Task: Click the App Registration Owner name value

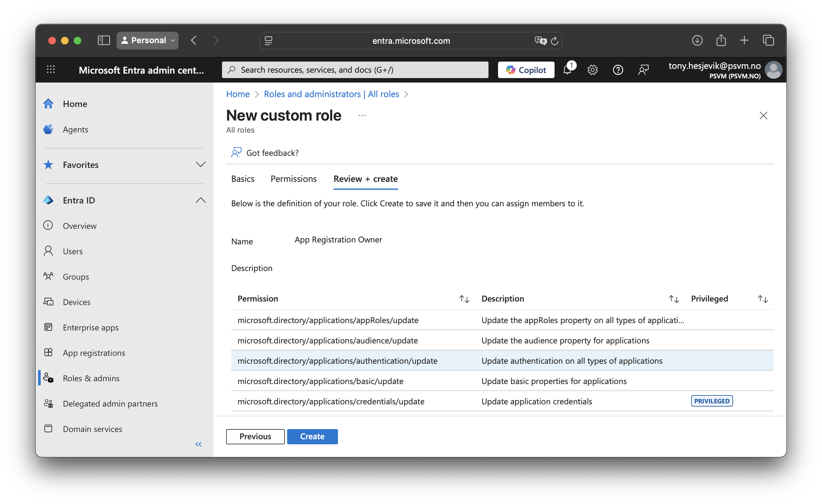Action: point(338,240)
